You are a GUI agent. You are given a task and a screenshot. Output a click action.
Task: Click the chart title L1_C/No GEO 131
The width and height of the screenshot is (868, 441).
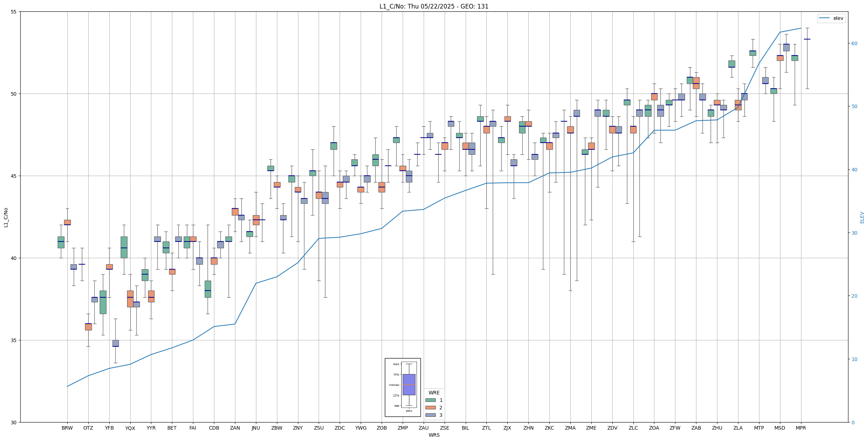point(434,6)
